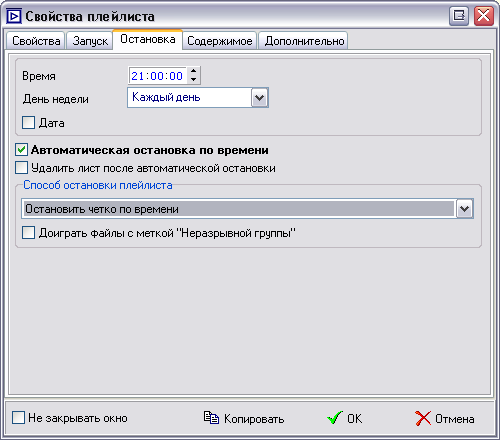
Task: Click the copy documents icon
Action: click(211, 418)
